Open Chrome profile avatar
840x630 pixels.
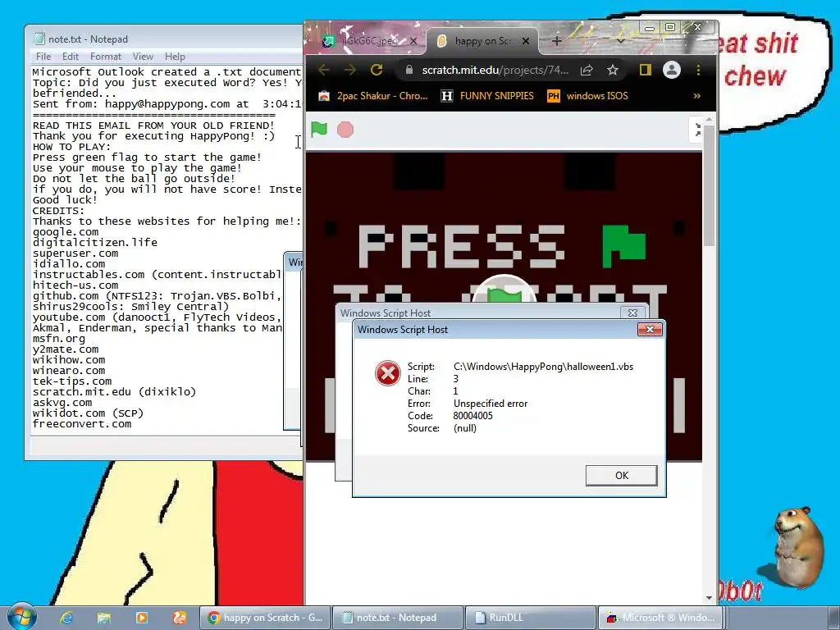tap(671, 70)
